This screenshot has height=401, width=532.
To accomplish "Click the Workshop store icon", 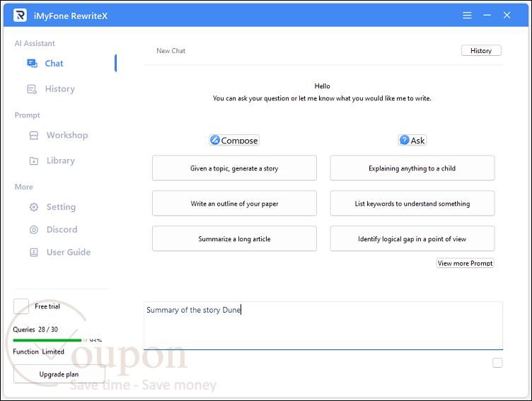I will 33,135.
